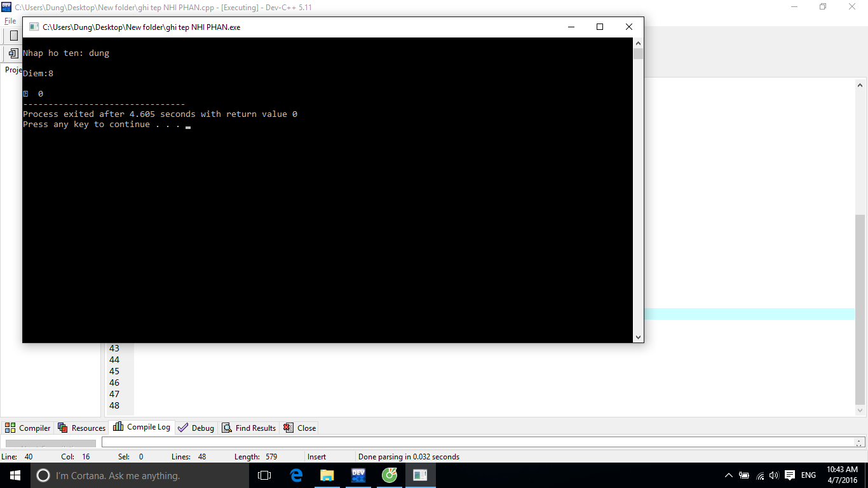Image resolution: width=868 pixels, height=488 pixels.
Task: Open File Explorer from taskbar
Action: click(x=327, y=475)
